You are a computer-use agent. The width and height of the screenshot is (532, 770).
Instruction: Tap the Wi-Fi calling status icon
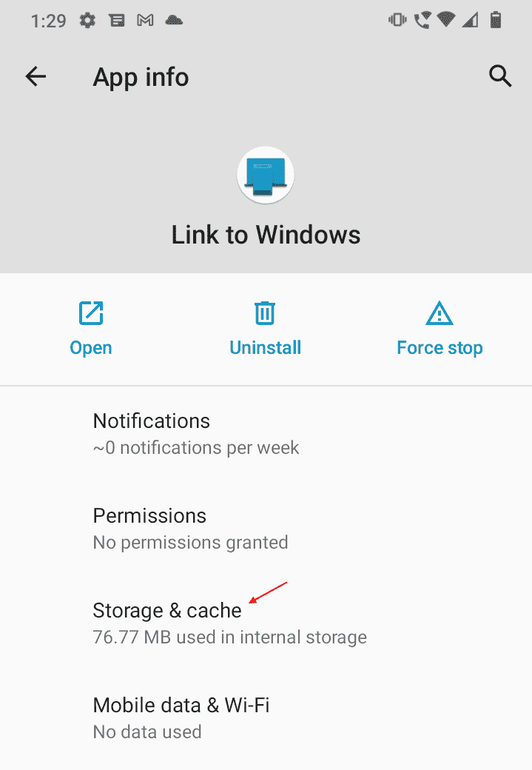click(422, 20)
